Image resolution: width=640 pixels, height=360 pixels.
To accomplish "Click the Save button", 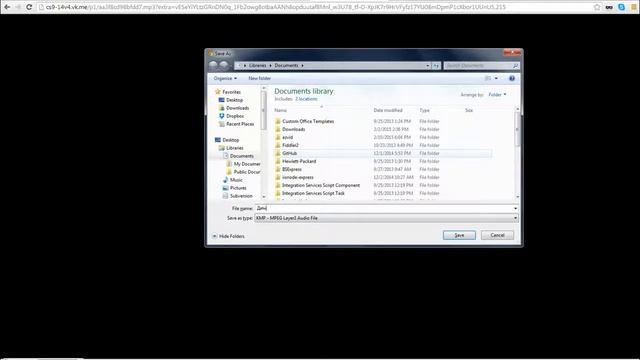I will pos(459,235).
